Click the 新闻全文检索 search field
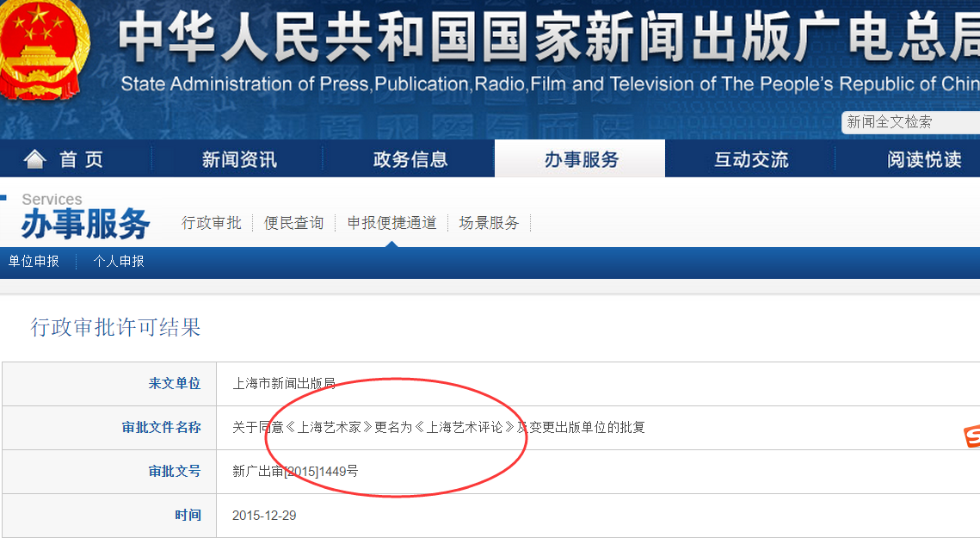Viewport: 980px width, 538px height. pos(910,122)
